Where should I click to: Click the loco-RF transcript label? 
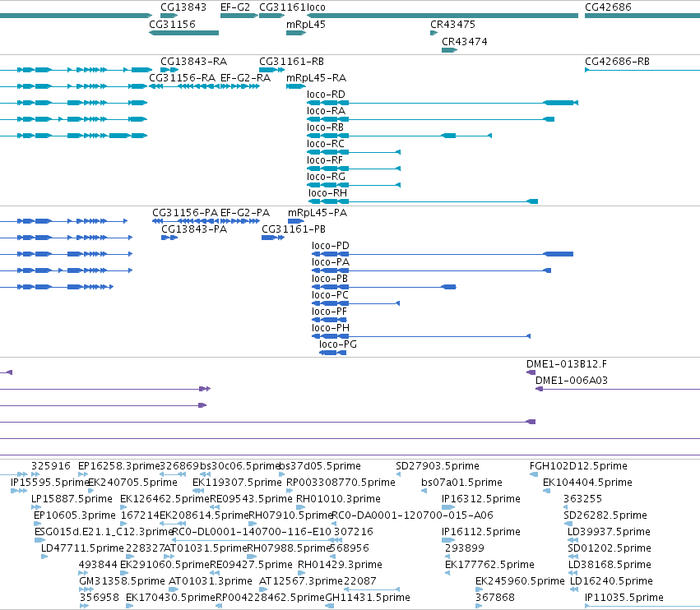325,159
